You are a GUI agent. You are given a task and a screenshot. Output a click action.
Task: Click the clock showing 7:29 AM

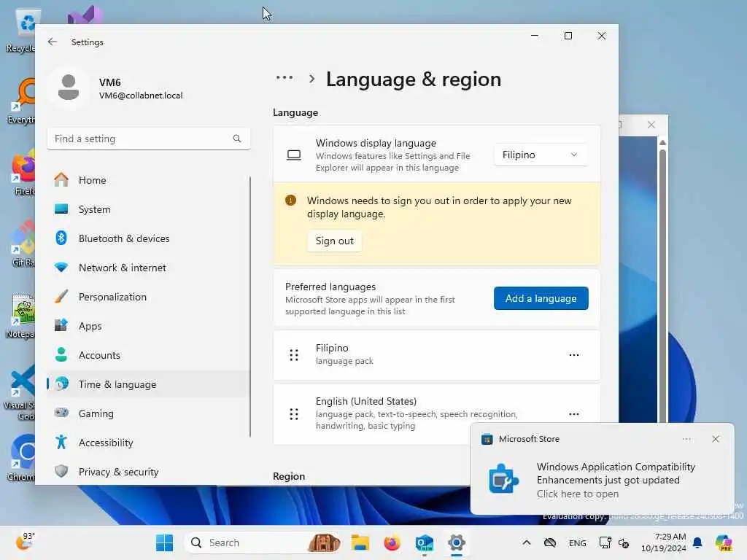click(x=663, y=542)
